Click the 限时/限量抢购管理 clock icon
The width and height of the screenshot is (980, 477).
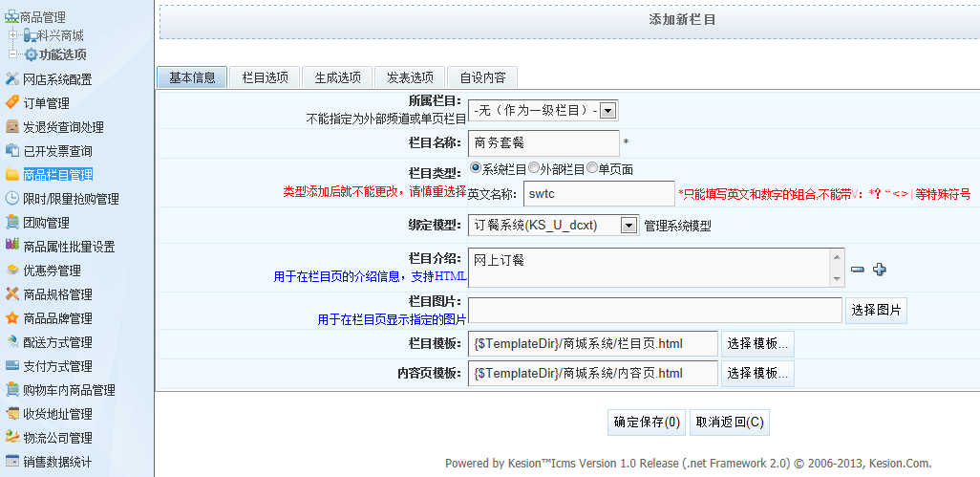coord(12,199)
